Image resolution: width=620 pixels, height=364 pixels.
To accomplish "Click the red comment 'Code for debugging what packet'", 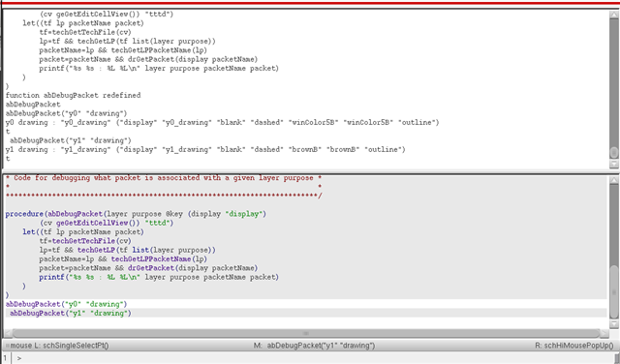I will [x=164, y=178].
